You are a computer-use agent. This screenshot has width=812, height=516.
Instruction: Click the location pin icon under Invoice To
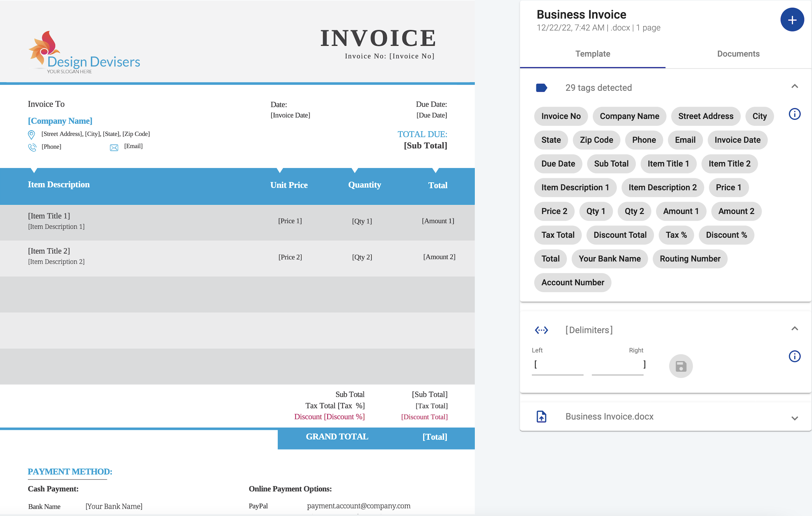coord(31,135)
